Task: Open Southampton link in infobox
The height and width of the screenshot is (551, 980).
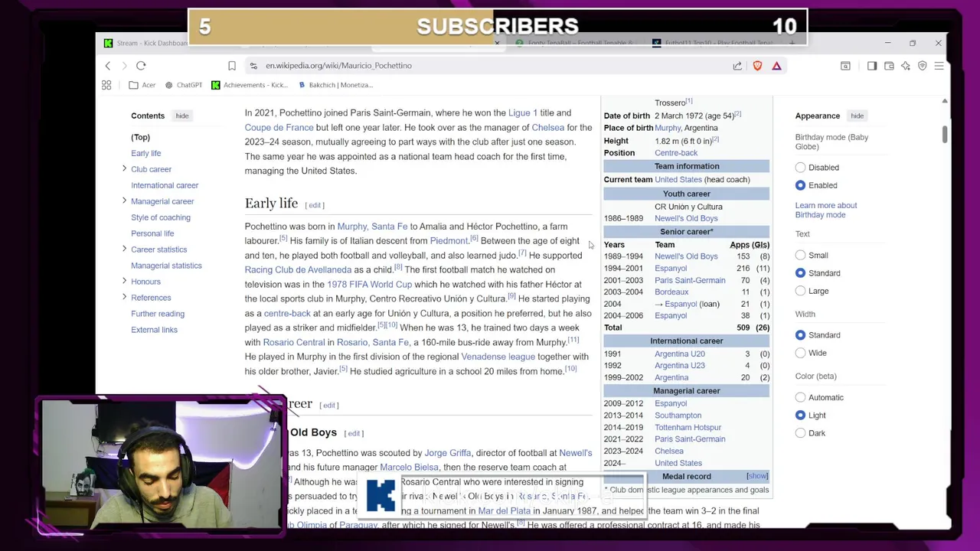Action: [x=678, y=416]
